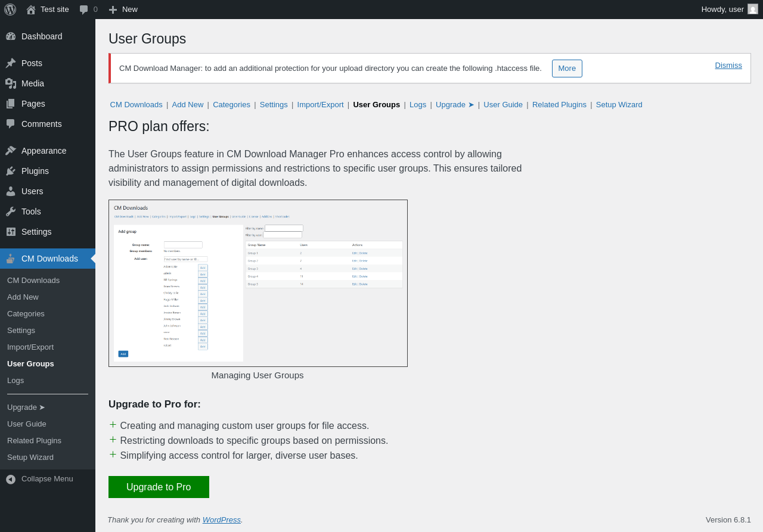763x532 pixels.
Task: Click the WordPress link in footer
Action: [x=222, y=520]
